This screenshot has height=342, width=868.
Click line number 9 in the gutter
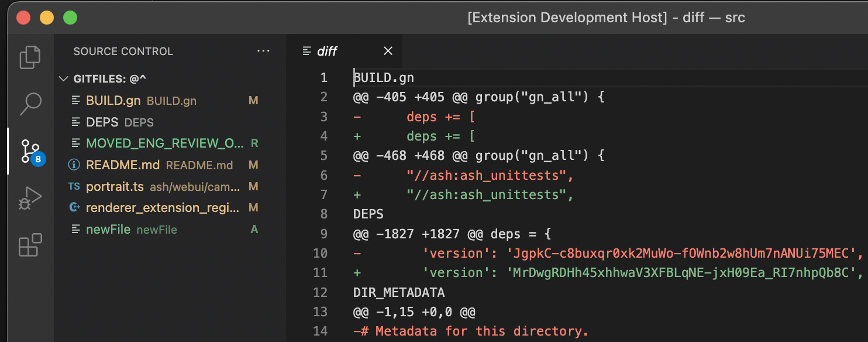point(321,234)
